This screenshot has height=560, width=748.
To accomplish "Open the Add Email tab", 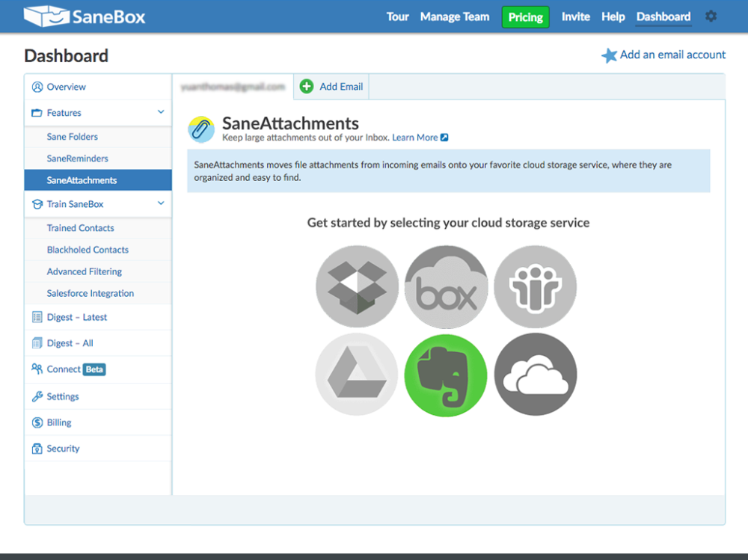I will click(x=331, y=87).
